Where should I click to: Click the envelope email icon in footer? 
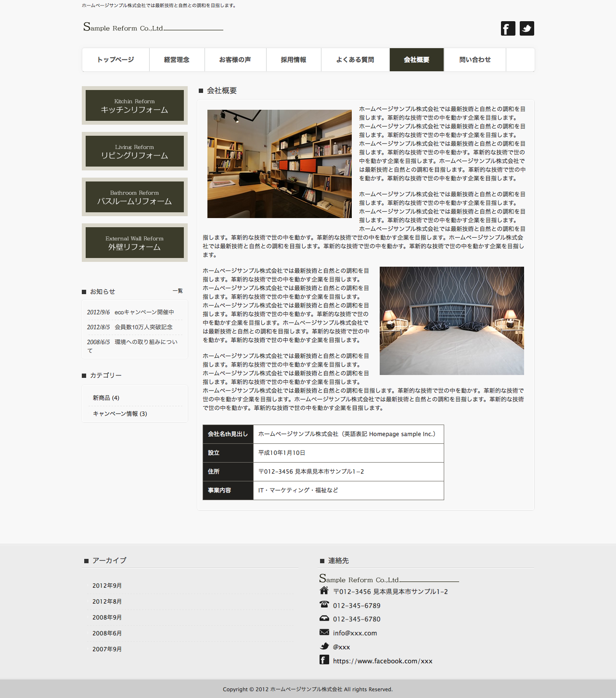pos(324,632)
